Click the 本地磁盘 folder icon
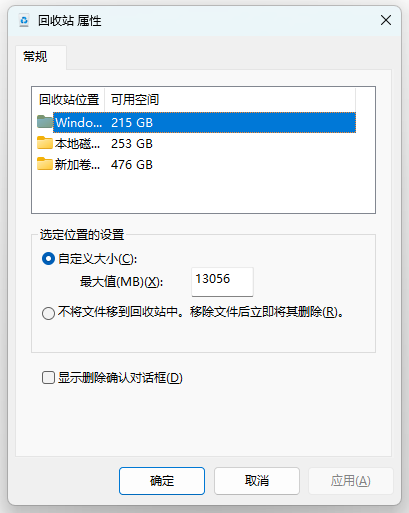The height and width of the screenshot is (513, 409). click(45, 143)
